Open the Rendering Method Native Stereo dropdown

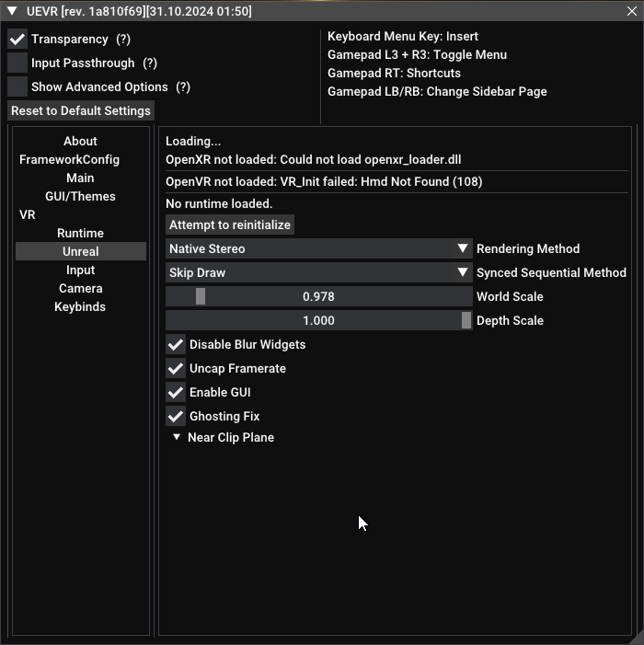[x=318, y=248]
